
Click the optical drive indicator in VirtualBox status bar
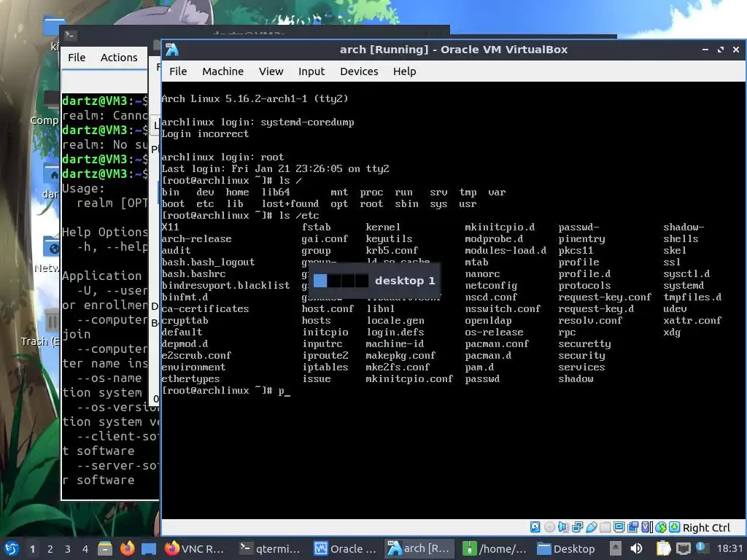click(549, 527)
